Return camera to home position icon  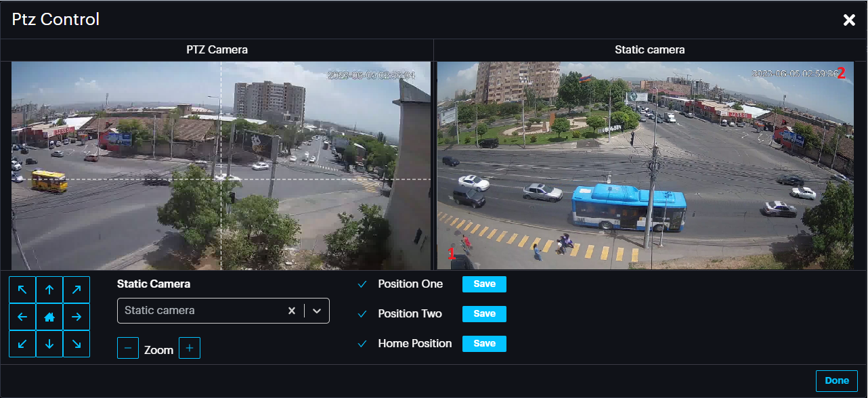tap(49, 317)
